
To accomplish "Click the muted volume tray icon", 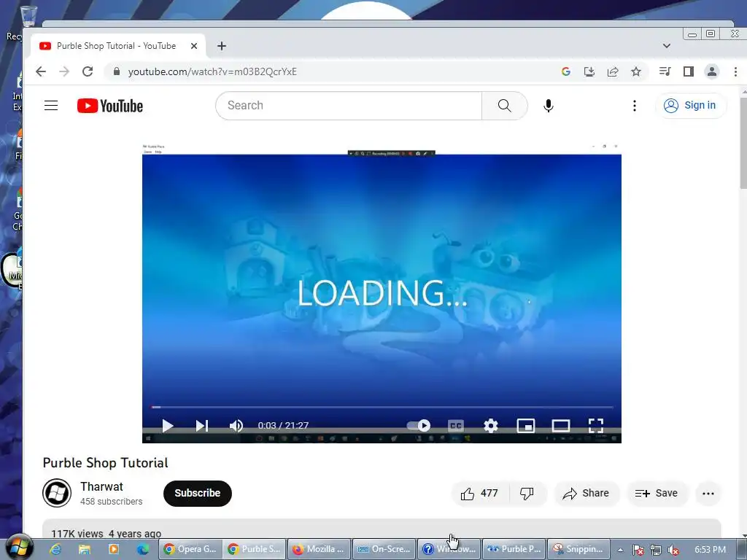I will point(673,550).
